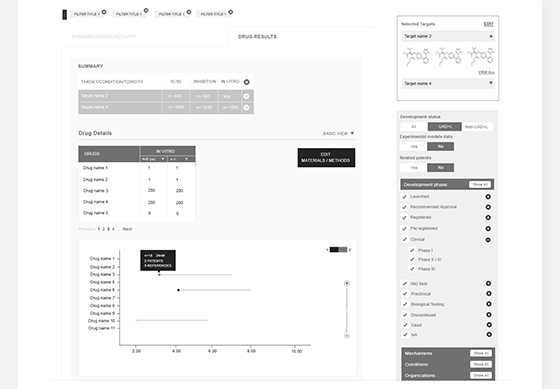This screenshot has width=560, height=389.
Task: Click plus icon next to N/A phase
Action: click(489, 335)
